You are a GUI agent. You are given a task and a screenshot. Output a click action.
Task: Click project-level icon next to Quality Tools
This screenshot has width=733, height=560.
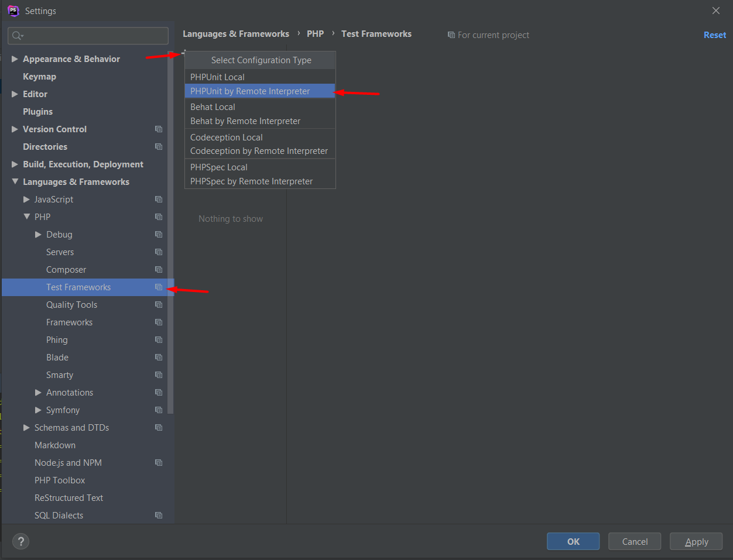click(159, 304)
